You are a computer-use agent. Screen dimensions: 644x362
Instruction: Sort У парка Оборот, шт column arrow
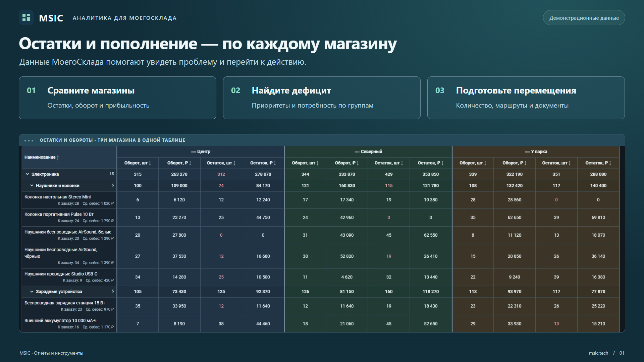(x=485, y=163)
